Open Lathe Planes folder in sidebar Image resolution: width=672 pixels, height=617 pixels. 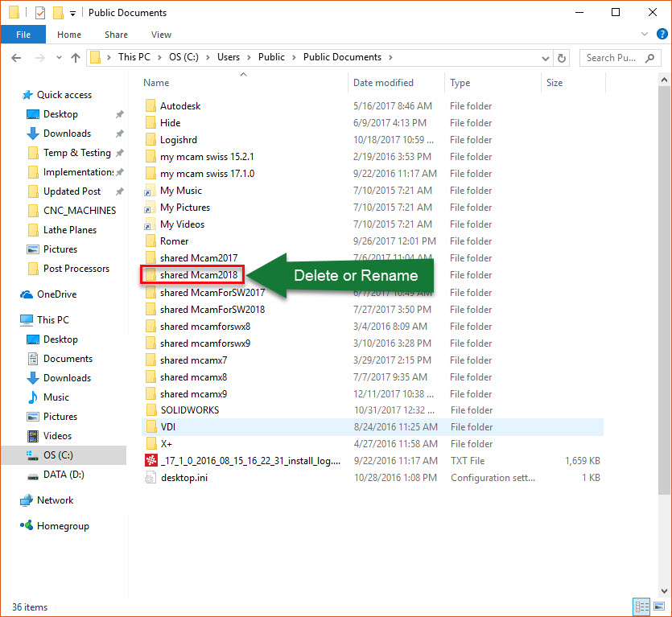pyautogui.click(x=70, y=229)
